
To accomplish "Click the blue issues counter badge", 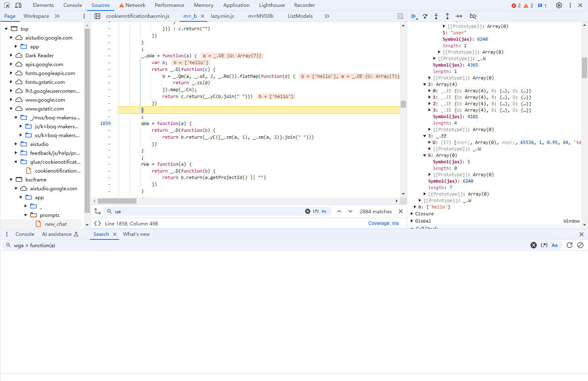I will (542, 6).
